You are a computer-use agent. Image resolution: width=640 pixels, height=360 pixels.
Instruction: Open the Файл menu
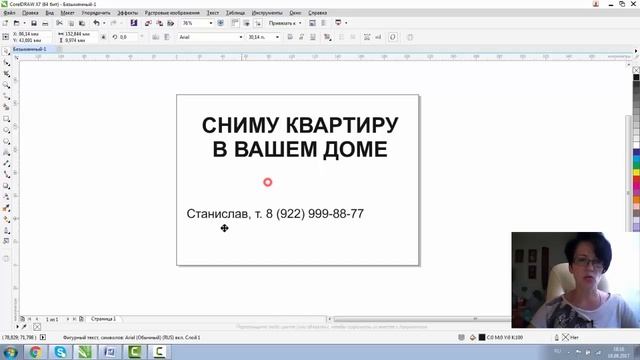point(9,13)
